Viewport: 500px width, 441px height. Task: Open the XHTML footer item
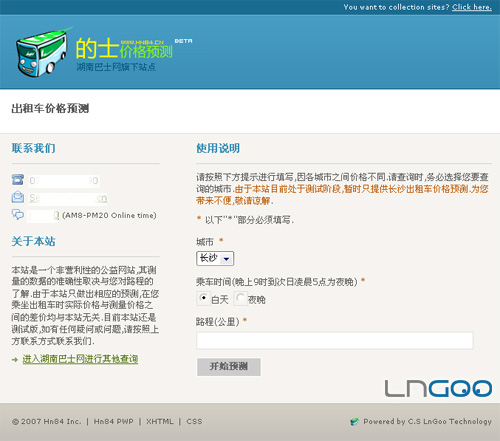tap(160, 422)
